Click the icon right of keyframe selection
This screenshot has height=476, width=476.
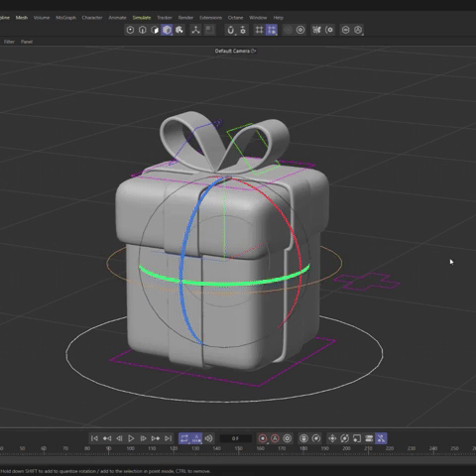303,438
